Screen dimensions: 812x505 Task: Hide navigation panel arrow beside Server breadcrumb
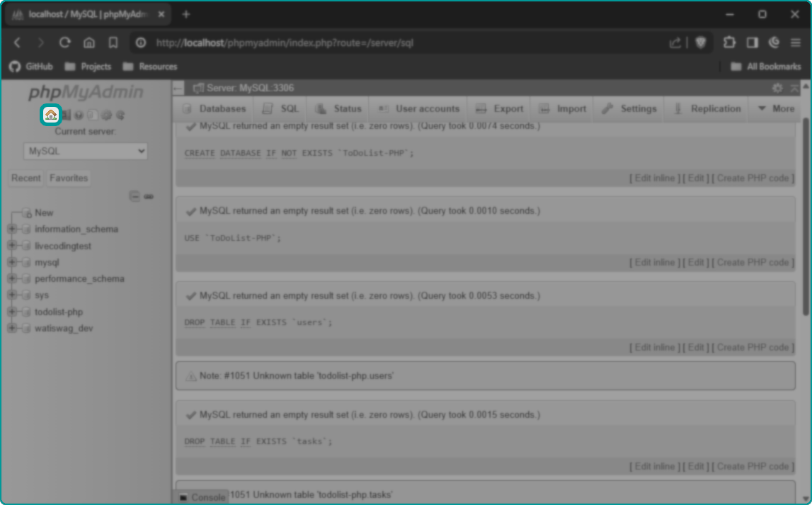178,88
